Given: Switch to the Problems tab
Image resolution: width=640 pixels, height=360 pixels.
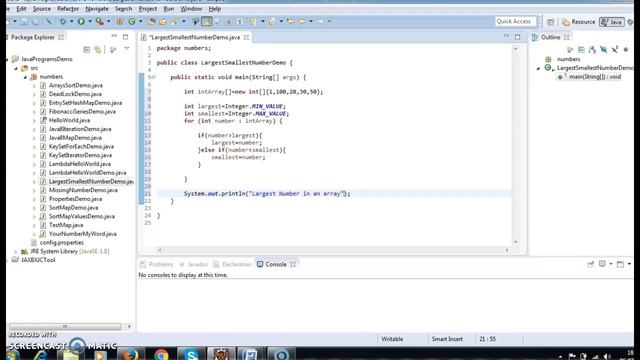Looking at the screenshot, I should [x=157, y=264].
